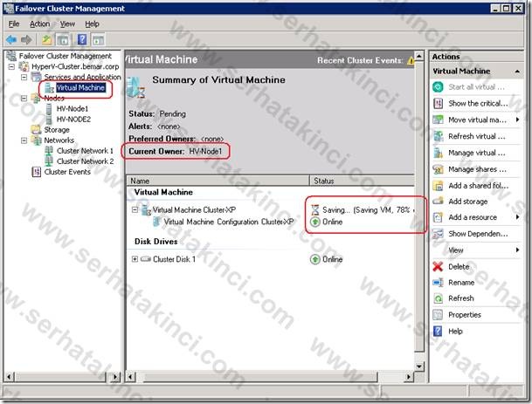This screenshot has height=404, width=532.
Task: Click the Show/Hide action pane toolbar icon
Action: (98, 39)
